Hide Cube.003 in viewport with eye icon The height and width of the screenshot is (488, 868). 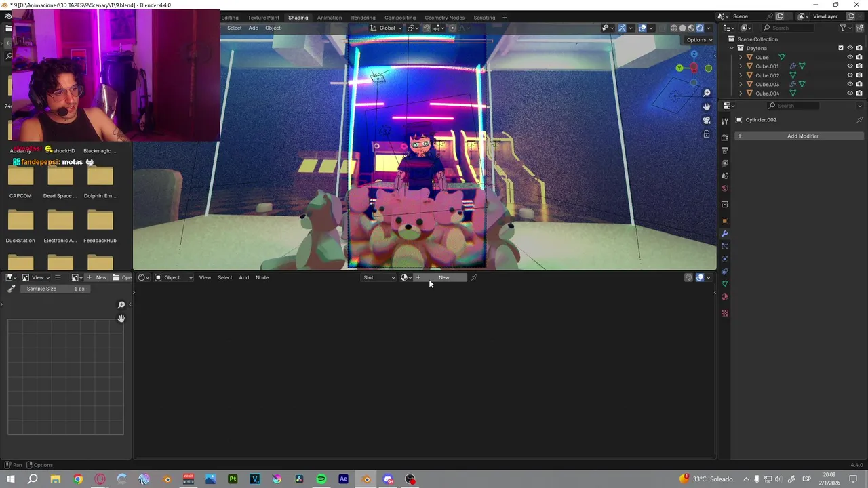tap(850, 84)
